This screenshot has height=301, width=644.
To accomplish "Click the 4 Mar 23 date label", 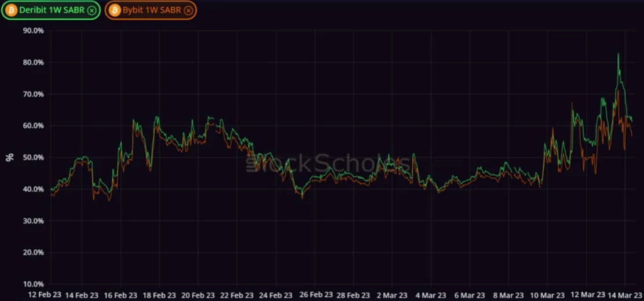I will point(431,295).
